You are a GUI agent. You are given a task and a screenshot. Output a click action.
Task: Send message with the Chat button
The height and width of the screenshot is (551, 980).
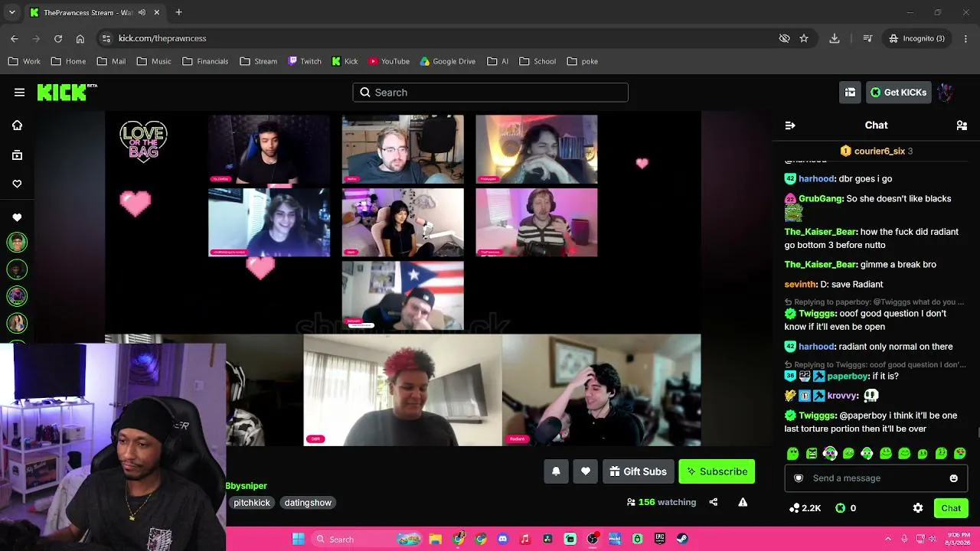click(951, 508)
